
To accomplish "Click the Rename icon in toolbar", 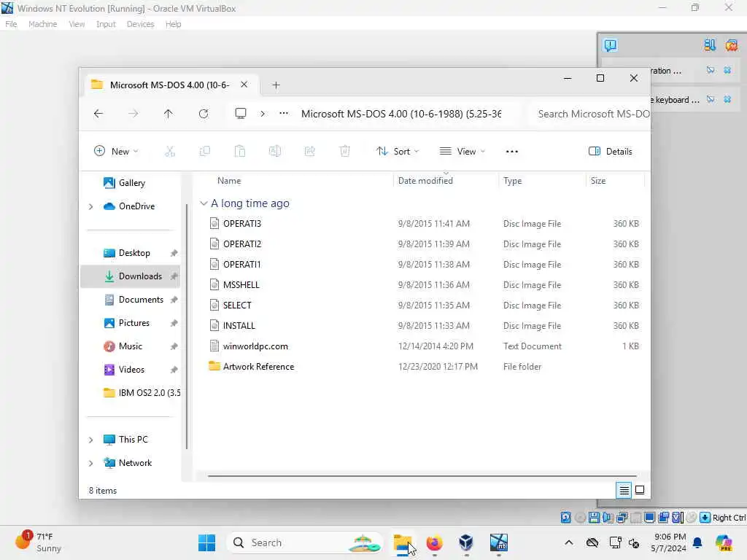I will [x=275, y=152].
